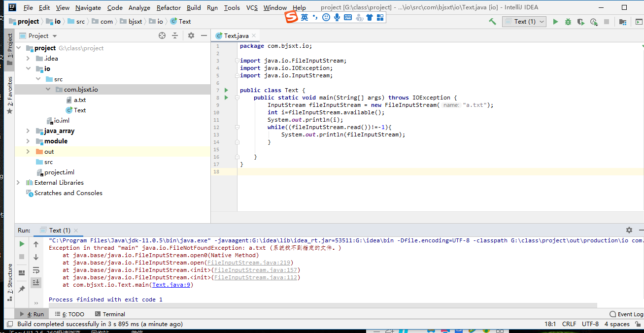Run 'Text (1)' with the green toolbar play icon
Image resolution: width=644 pixels, height=333 pixels.
(555, 22)
